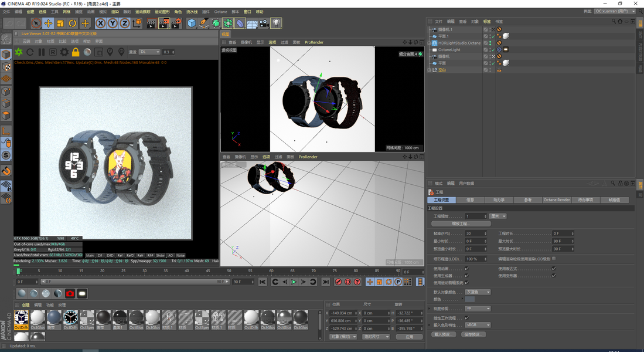The image size is (644, 352).
Task: Click the FPS value field
Action: pos(476,233)
